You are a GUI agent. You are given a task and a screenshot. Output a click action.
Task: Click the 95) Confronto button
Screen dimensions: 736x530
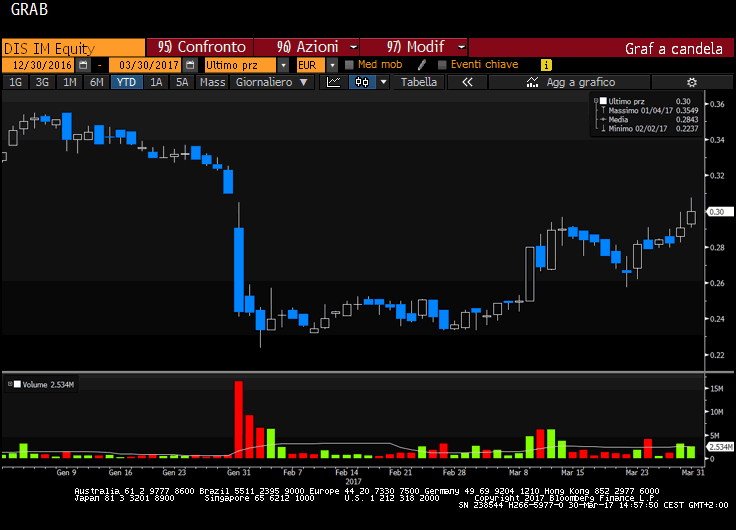coord(200,47)
